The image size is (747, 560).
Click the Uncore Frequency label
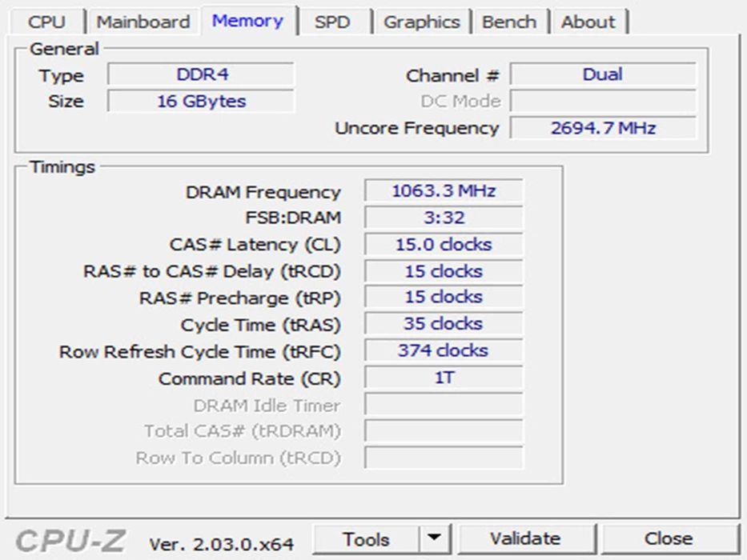pyautogui.click(x=417, y=128)
